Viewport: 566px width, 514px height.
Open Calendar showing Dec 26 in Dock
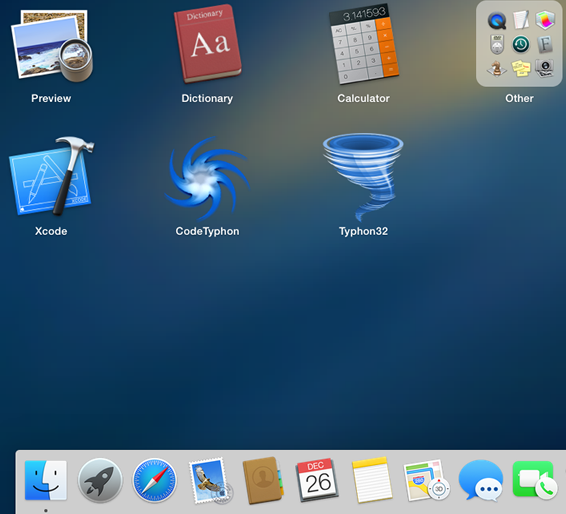coord(318,480)
